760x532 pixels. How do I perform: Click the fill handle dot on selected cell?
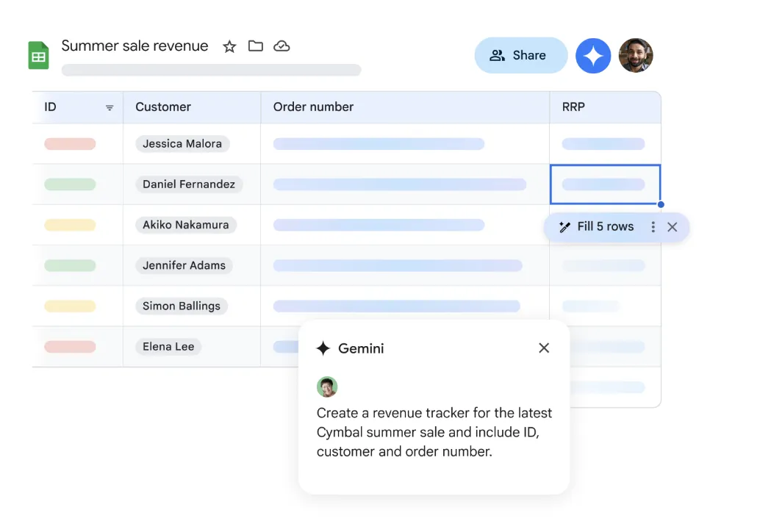[661, 204]
